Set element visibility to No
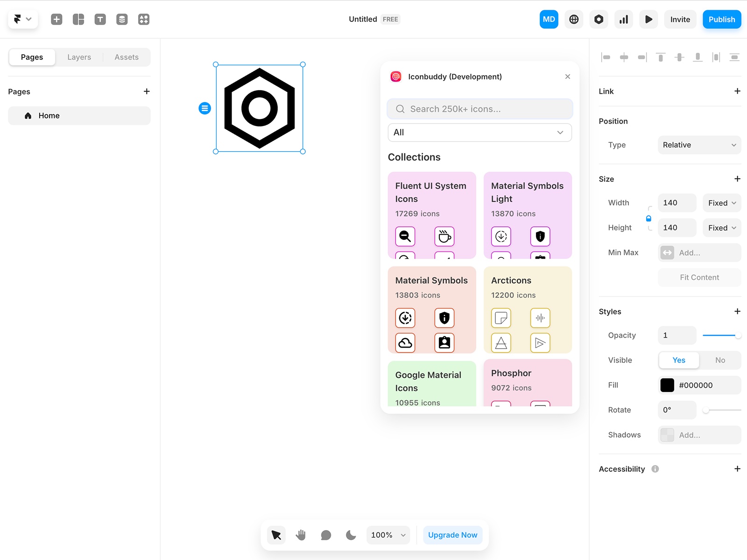Image resolution: width=747 pixels, height=560 pixels. coord(720,360)
